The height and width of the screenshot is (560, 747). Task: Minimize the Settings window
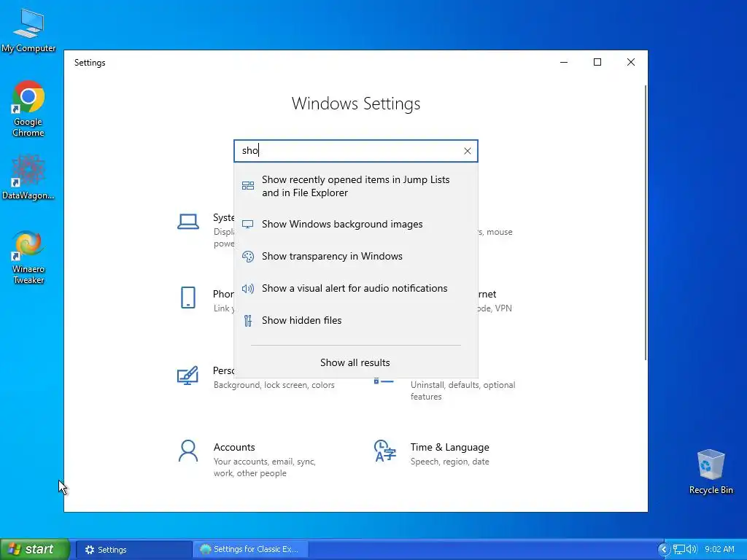click(x=564, y=63)
